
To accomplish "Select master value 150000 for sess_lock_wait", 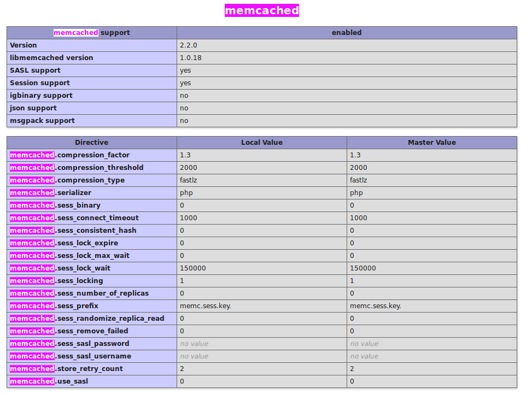I will coord(363,268).
